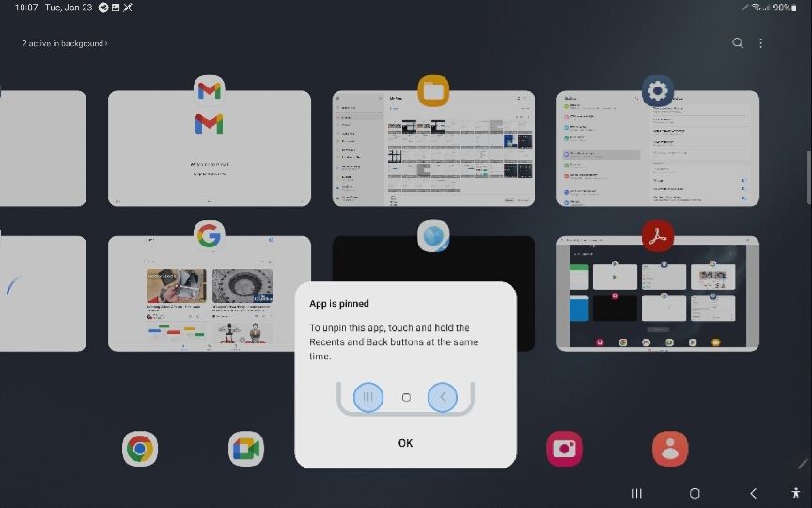Tap the Adobe Acrobat app icon
Viewport: 812px width, 508px height.
click(x=658, y=236)
